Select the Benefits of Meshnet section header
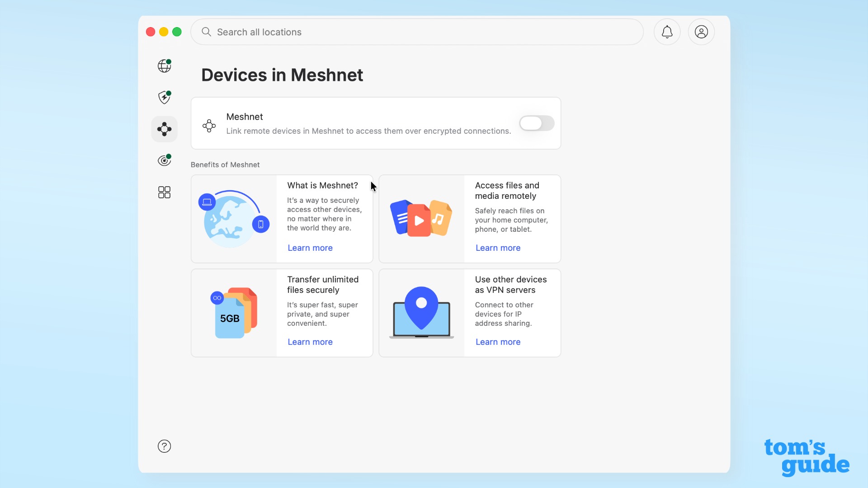Viewport: 868px width, 488px height. [225, 164]
